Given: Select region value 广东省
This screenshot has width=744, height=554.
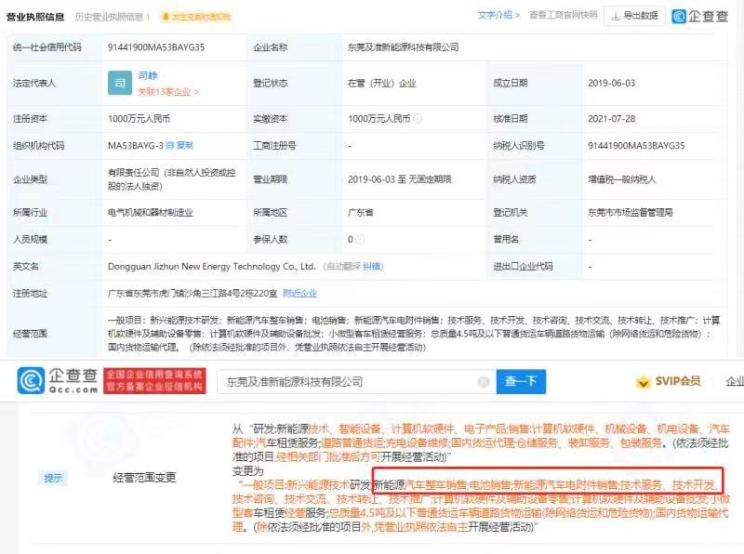Looking at the screenshot, I should [x=360, y=212].
